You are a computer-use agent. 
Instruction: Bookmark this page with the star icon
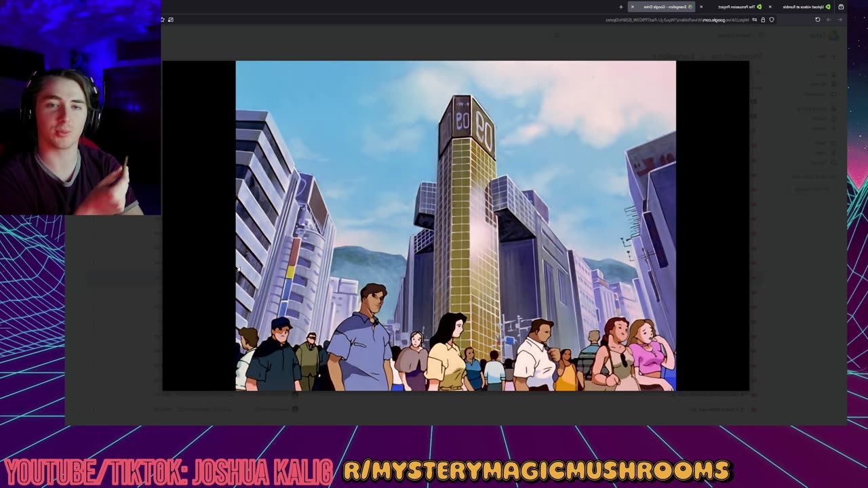pos(162,20)
